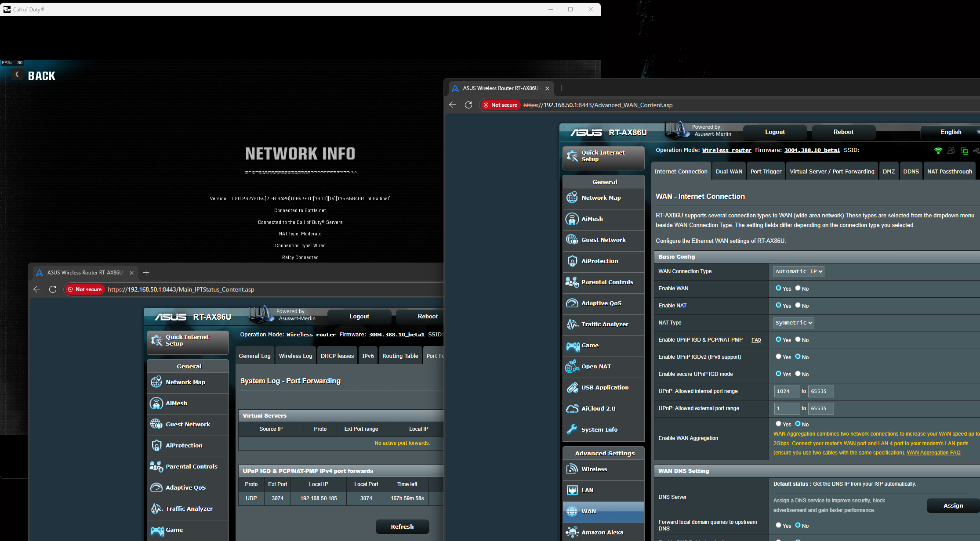The width and height of the screenshot is (980, 541).
Task: Enable WAN Aggregation with Yes
Action: coord(778,424)
